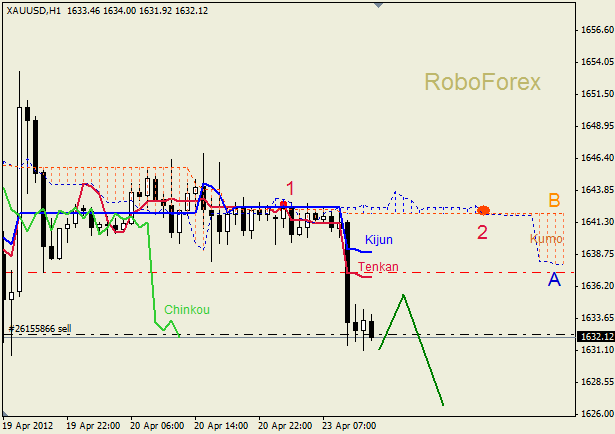The image size is (615, 434).
Task: Click the '23 Apr 07:00' time label
Action: click(349, 426)
